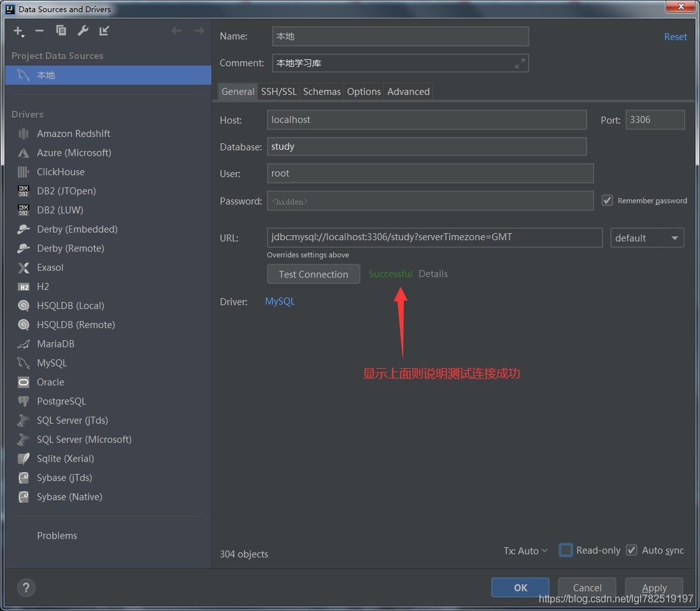Select HSQLDB (Remote) driver icon
Image resolution: width=700 pixels, height=611 pixels.
23,325
